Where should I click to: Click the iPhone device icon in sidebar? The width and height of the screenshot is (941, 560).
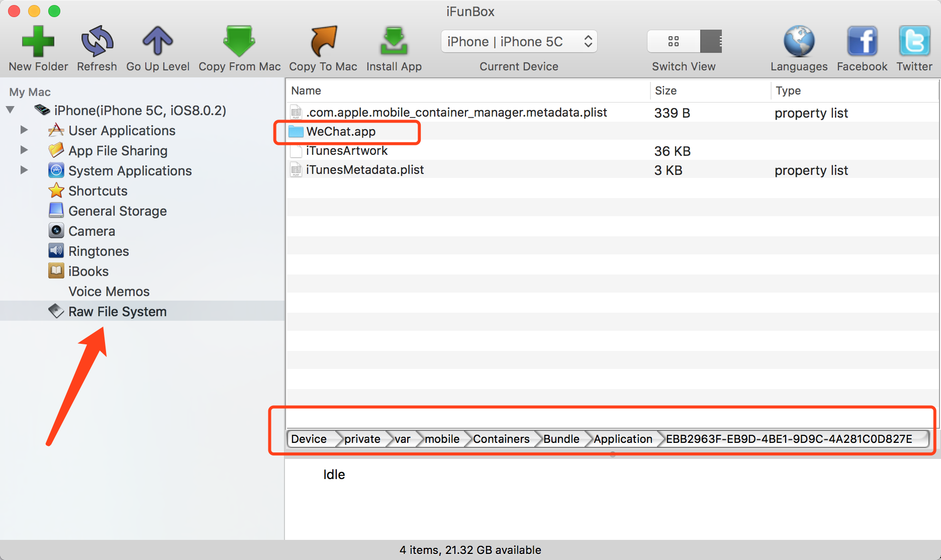(42, 110)
